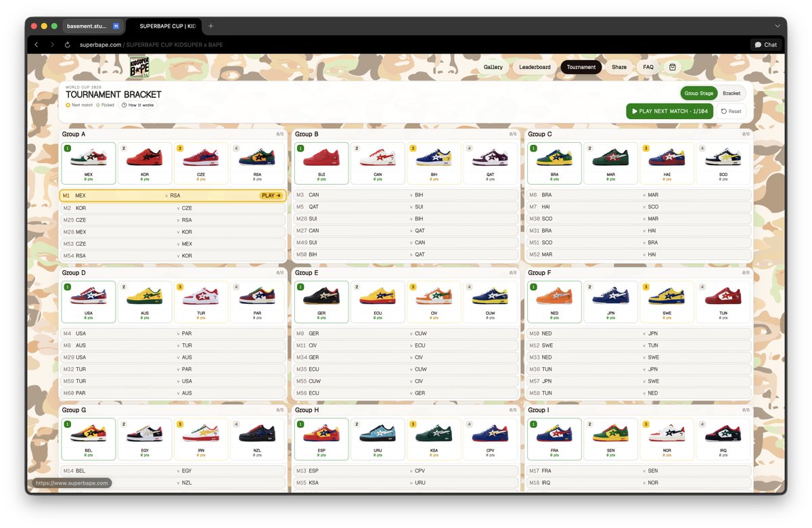Select the RSA sneaker card
Image resolution: width=812 pixels, height=528 pixels.
pos(257,163)
